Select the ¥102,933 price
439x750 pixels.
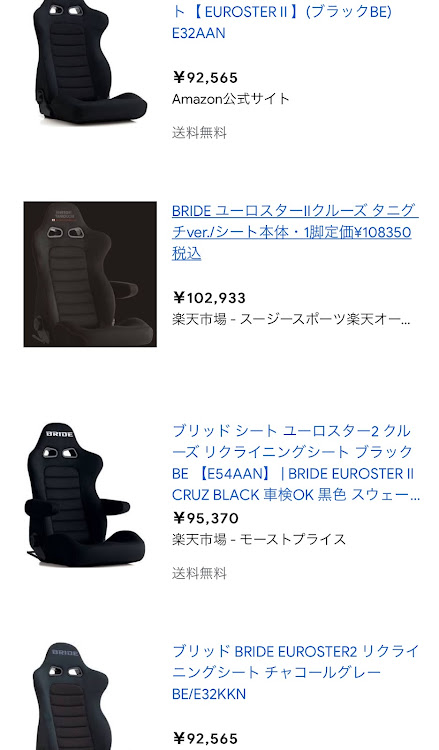tap(209, 298)
